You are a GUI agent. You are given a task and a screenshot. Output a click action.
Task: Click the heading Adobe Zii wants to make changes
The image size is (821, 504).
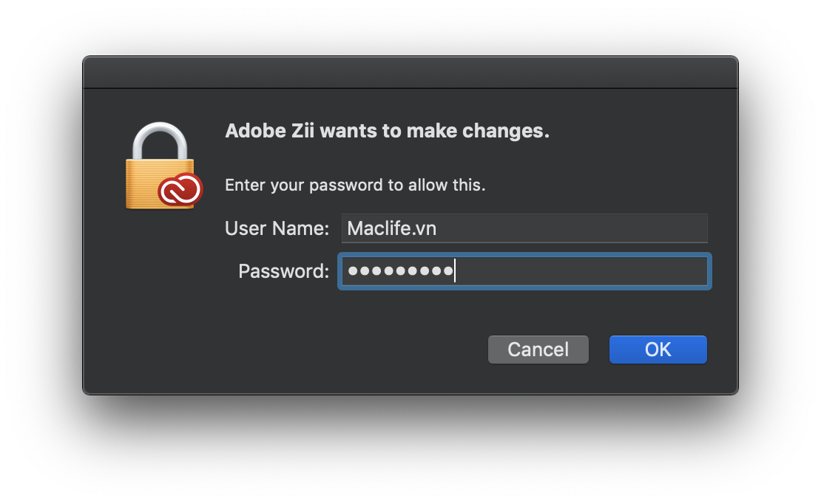(x=387, y=131)
